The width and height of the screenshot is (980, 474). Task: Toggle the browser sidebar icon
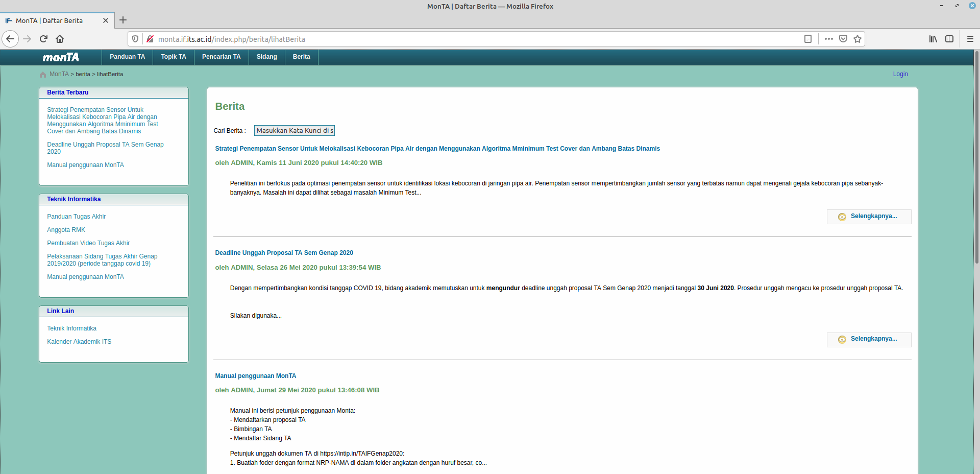[950, 39]
